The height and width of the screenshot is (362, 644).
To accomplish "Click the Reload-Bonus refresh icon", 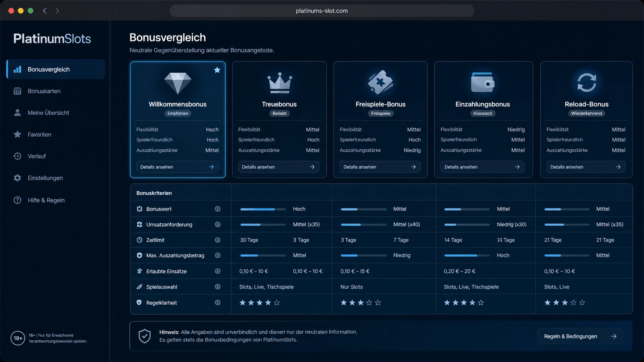I will tap(587, 82).
